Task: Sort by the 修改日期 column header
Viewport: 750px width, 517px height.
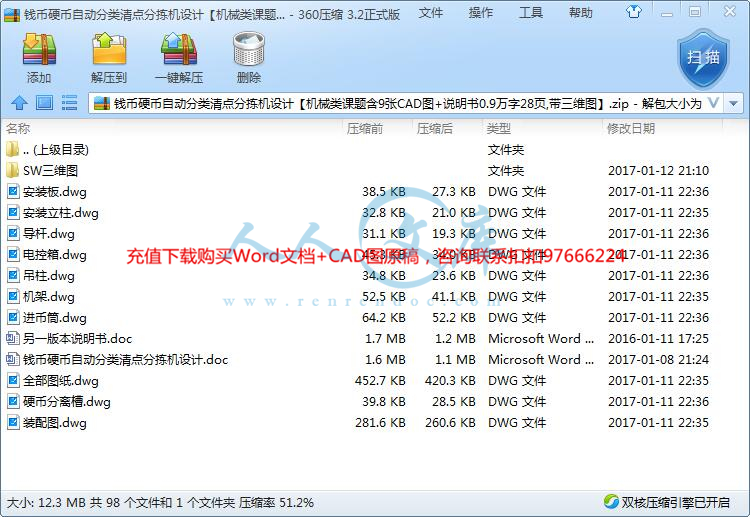Action: [630, 129]
